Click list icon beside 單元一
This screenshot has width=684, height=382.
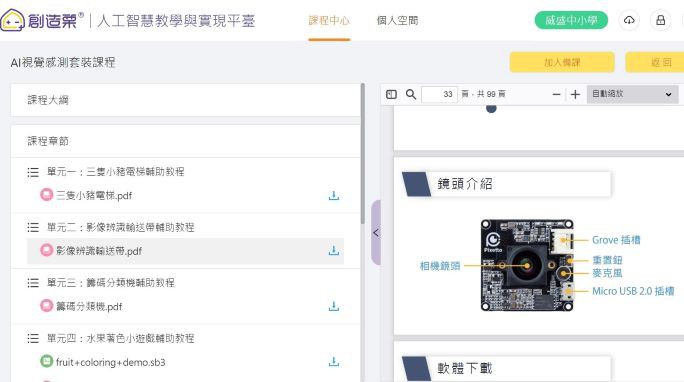pyautogui.click(x=33, y=172)
